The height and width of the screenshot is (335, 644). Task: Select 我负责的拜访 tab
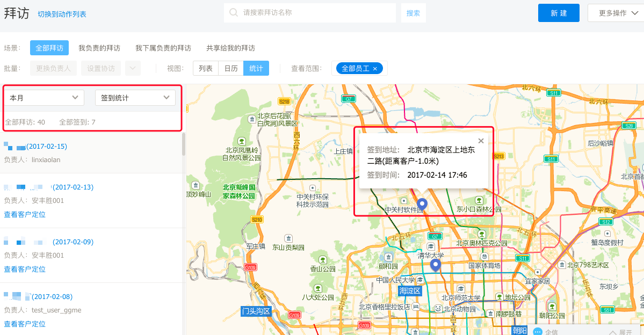[x=99, y=48]
